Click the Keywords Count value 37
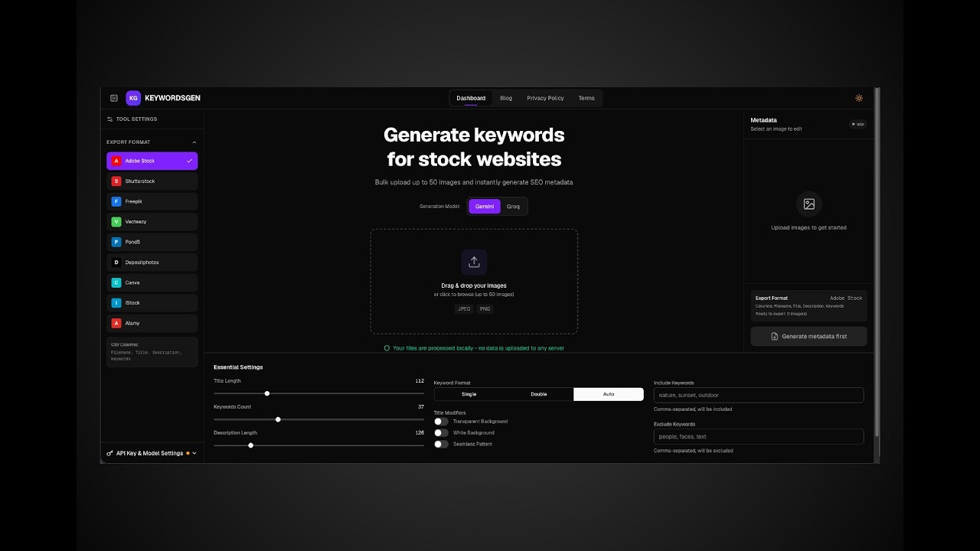 point(421,407)
